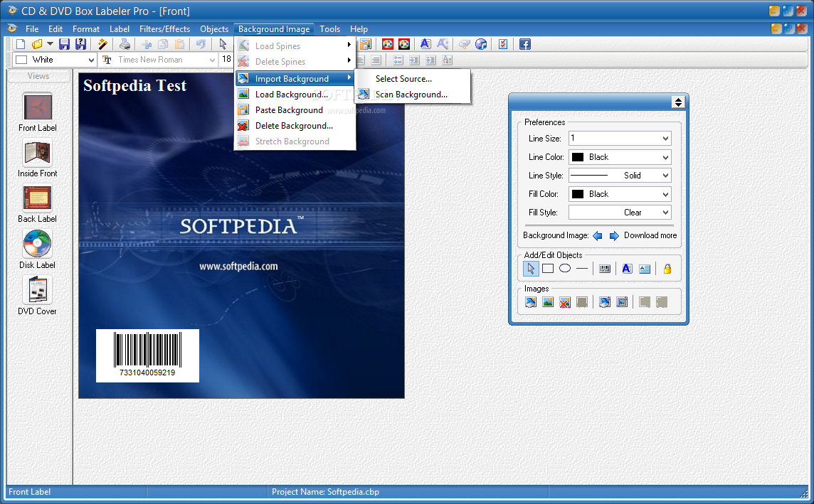814x504 pixels.
Task: Select the Ellipse object tool
Action: pos(565,269)
